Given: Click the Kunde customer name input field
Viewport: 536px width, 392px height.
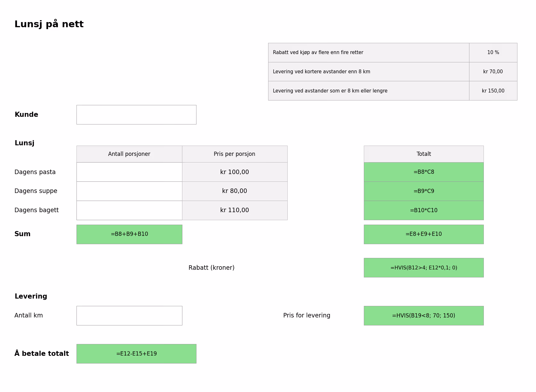Looking at the screenshot, I should click(136, 115).
